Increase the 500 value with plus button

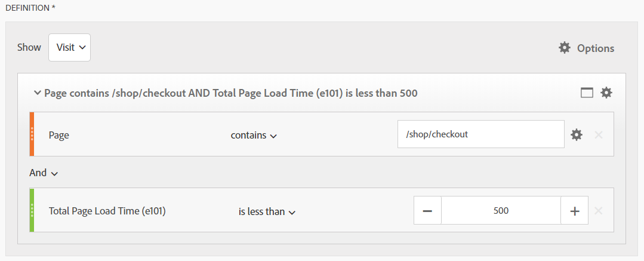click(575, 211)
